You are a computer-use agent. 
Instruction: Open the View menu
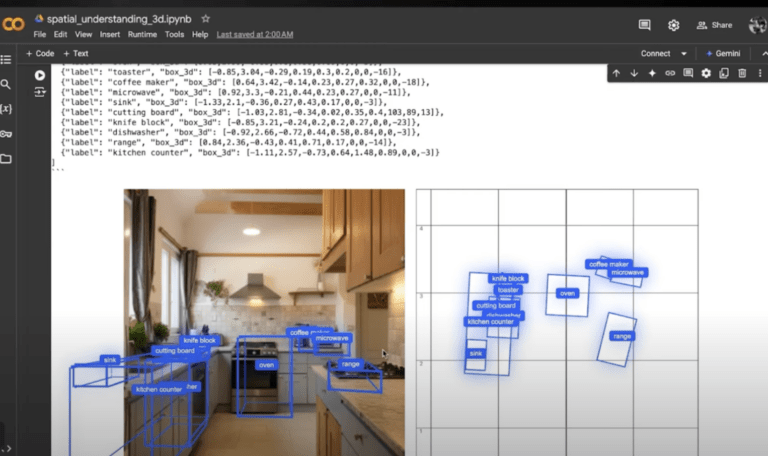point(83,34)
